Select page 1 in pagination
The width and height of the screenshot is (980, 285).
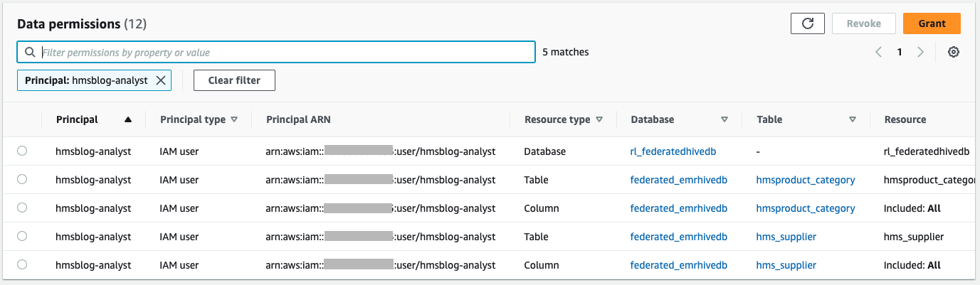pyautogui.click(x=900, y=52)
